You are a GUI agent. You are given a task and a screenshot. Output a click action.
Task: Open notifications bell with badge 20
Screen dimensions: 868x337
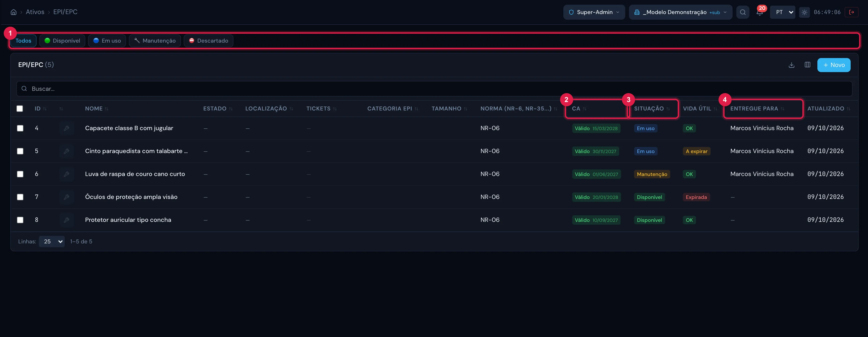(759, 12)
